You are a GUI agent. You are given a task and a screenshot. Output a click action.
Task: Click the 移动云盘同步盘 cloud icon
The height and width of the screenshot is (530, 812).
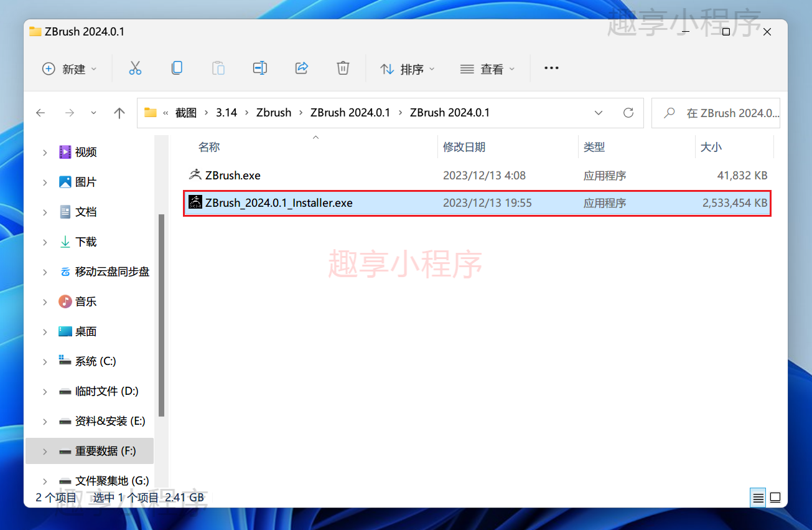click(x=65, y=272)
